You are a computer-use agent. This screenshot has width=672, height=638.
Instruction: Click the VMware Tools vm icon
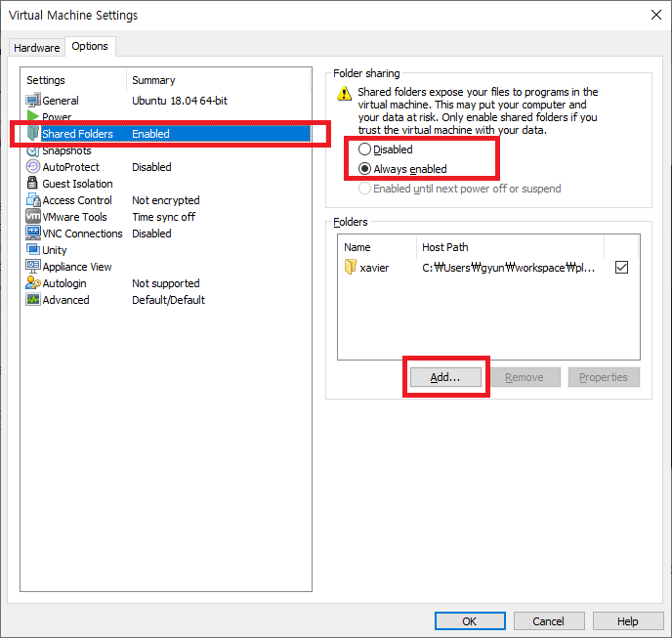pos(33,216)
